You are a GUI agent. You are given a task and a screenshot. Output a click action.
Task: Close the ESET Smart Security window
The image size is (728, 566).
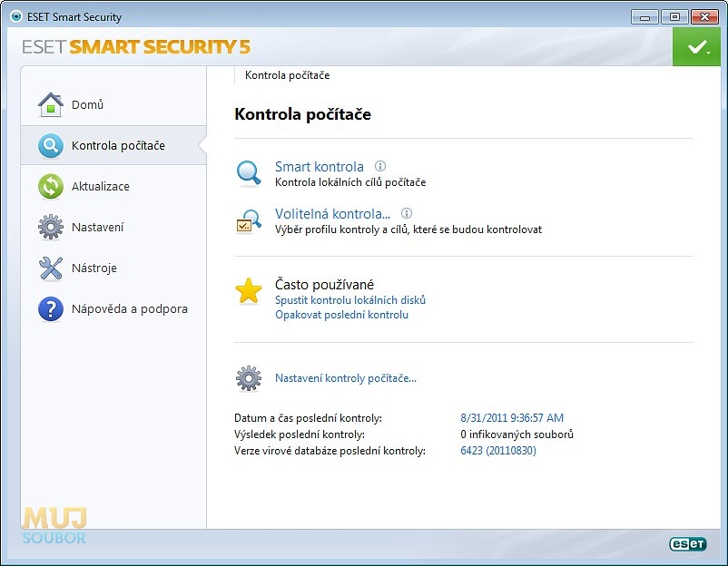(704, 17)
